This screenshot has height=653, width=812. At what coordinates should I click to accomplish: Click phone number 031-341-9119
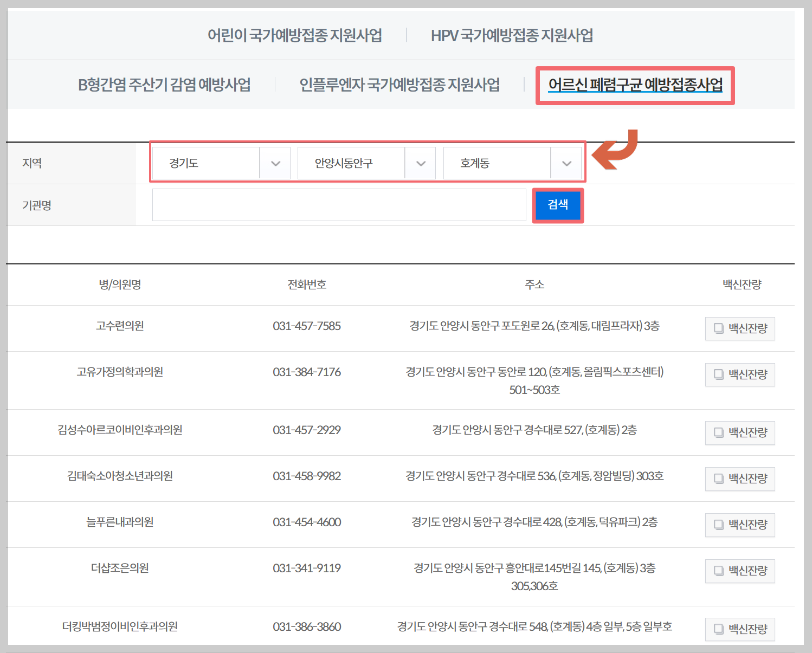click(x=307, y=568)
